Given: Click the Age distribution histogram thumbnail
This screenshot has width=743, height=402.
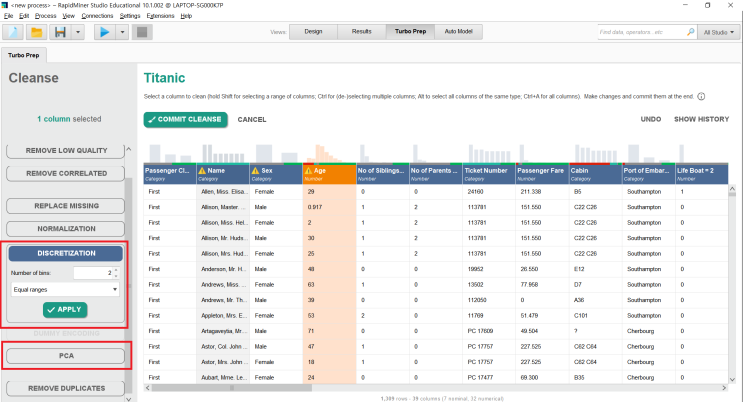Looking at the screenshot, I should (x=329, y=153).
